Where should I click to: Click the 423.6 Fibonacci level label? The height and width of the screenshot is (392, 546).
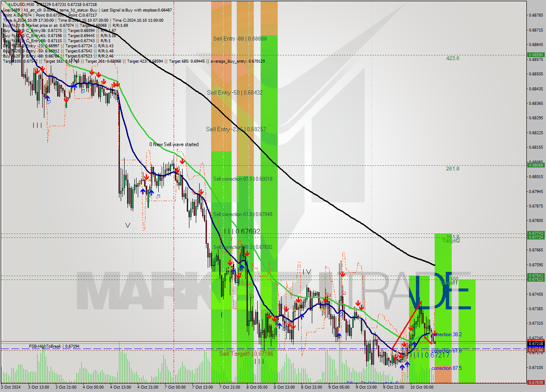pos(453,58)
